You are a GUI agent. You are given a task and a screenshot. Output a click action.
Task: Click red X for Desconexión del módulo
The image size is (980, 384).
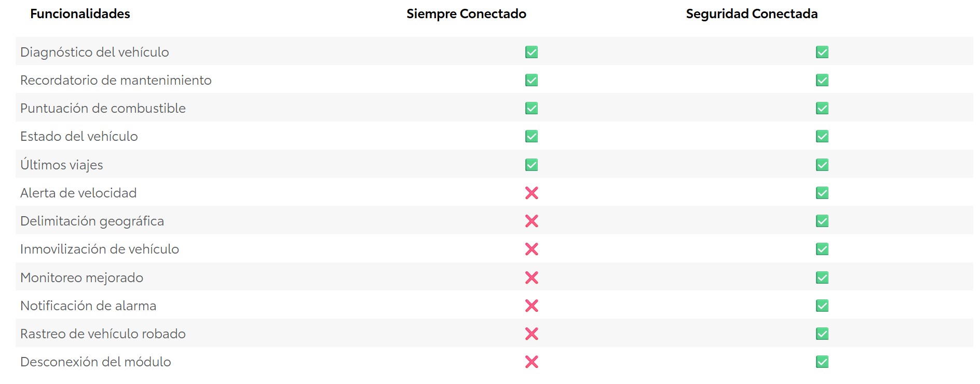(531, 362)
